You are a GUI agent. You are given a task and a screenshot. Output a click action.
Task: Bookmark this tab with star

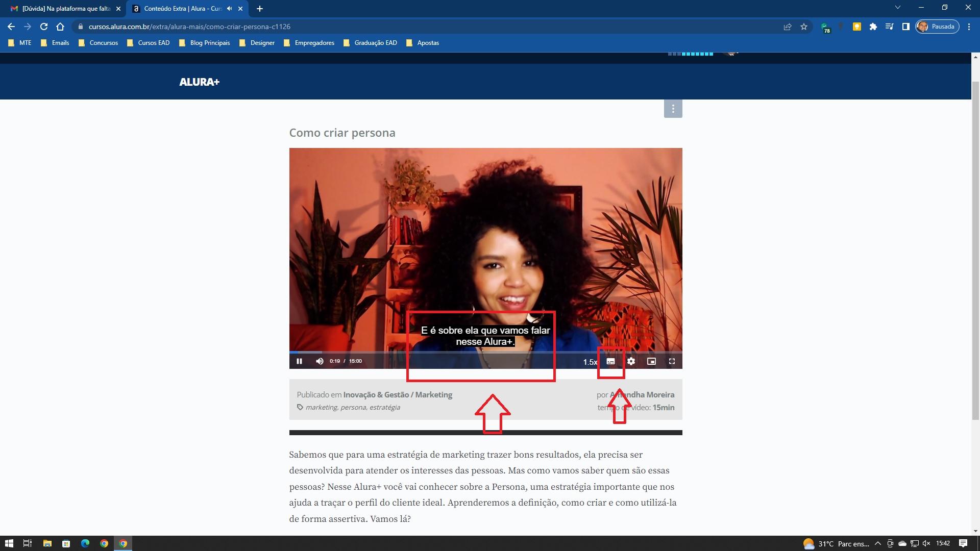click(804, 27)
